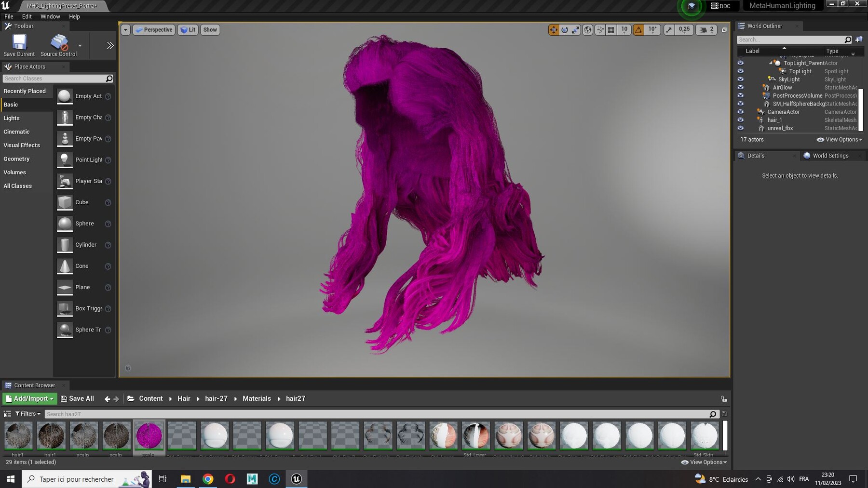Viewport: 868px width, 488px height.
Task: Toggle visibility of SkyLight actor
Action: pyautogui.click(x=741, y=79)
